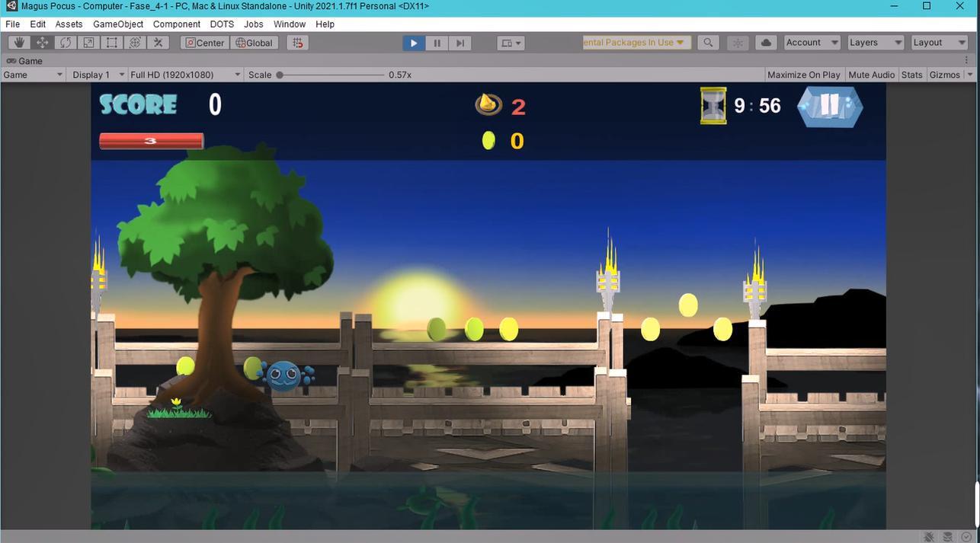Toggle Maximize On Play

pos(803,75)
